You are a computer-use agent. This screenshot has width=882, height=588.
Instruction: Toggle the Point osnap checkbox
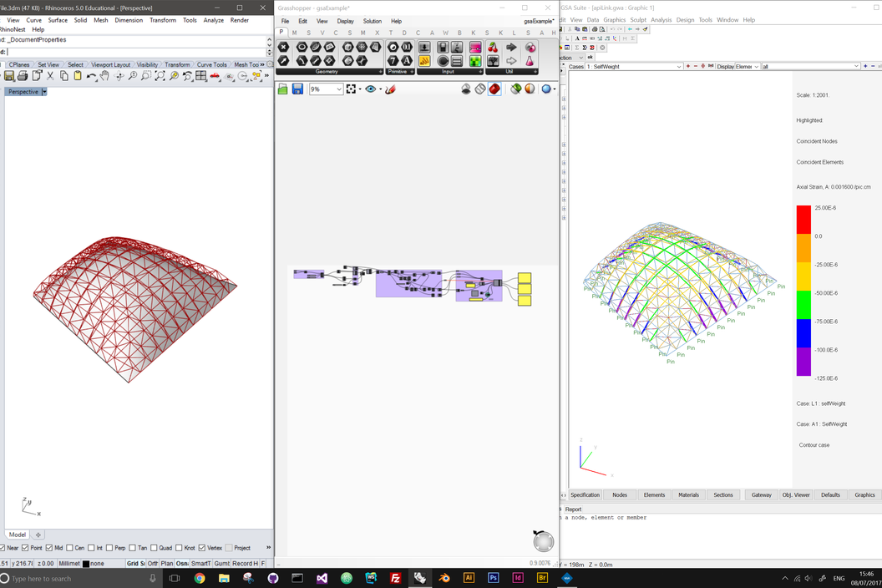(25, 548)
